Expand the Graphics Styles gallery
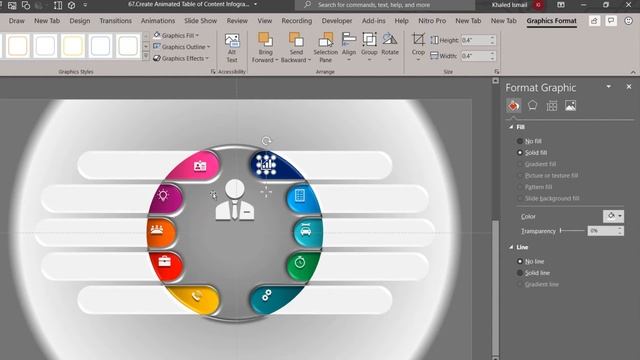This screenshot has width=640, height=360. (x=146, y=57)
